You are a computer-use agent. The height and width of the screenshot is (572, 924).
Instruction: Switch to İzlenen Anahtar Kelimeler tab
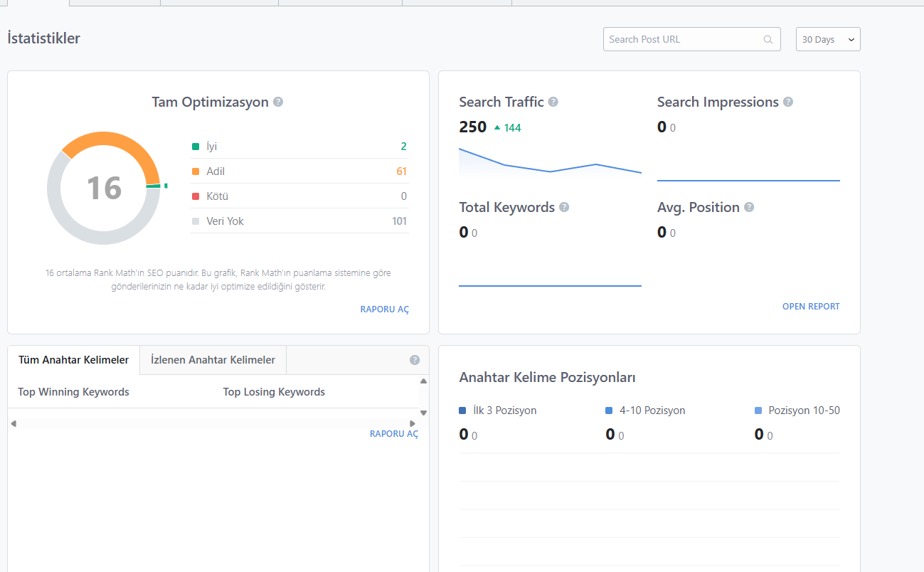coord(213,360)
